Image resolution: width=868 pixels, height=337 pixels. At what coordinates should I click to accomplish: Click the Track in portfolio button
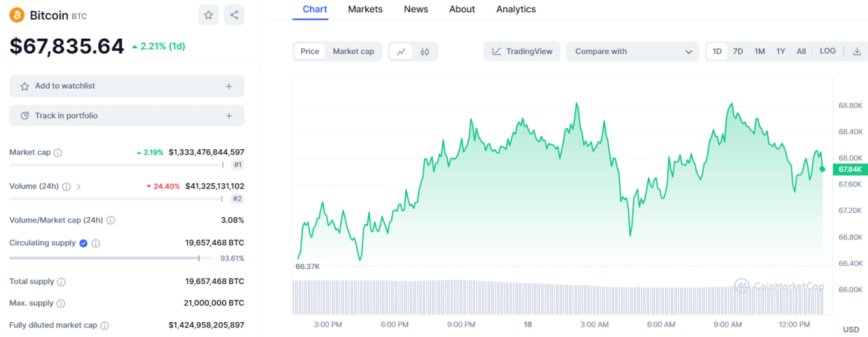coord(127,116)
